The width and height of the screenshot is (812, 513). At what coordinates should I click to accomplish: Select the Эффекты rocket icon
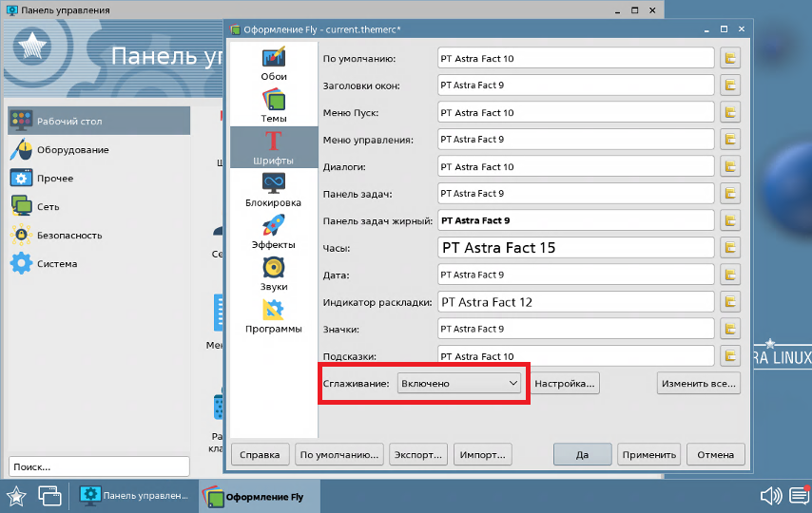273,230
